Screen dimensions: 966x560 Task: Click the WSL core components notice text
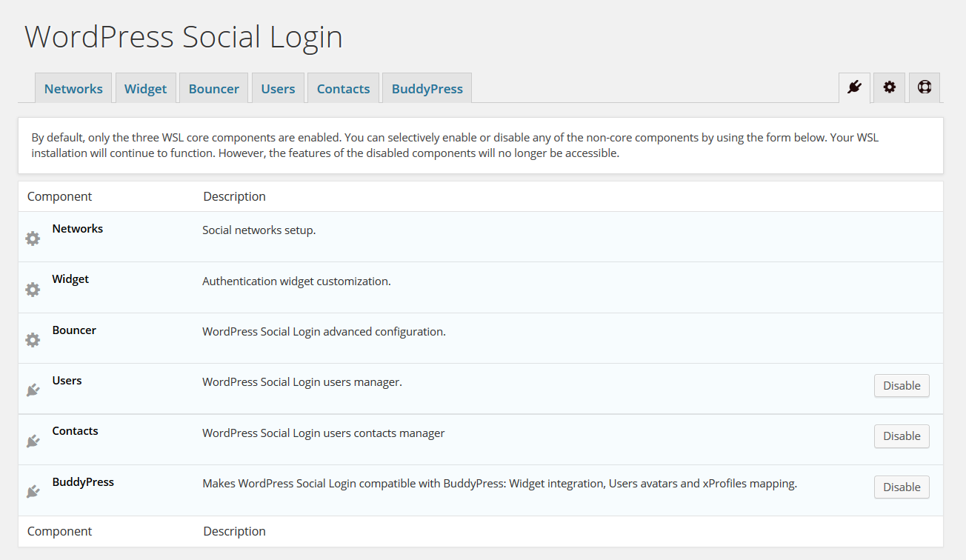tap(455, 145)
